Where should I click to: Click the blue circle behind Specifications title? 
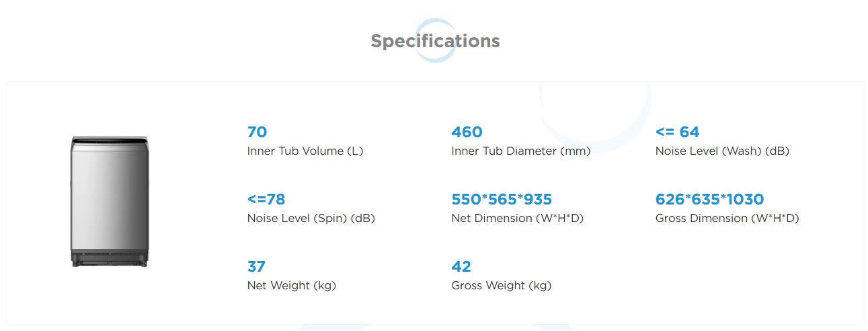[435, 40]
